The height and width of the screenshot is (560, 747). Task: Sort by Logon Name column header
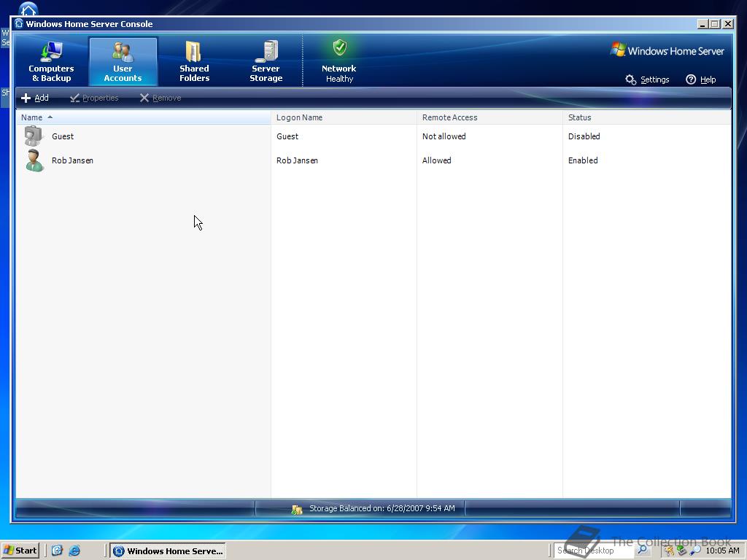(344, 117)
